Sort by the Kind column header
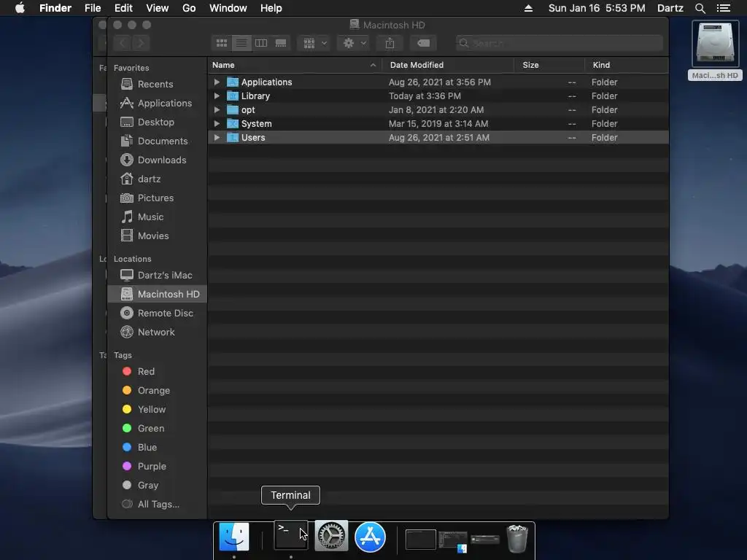The width and height of the screenshot is (747, 560). click(627, 65)
